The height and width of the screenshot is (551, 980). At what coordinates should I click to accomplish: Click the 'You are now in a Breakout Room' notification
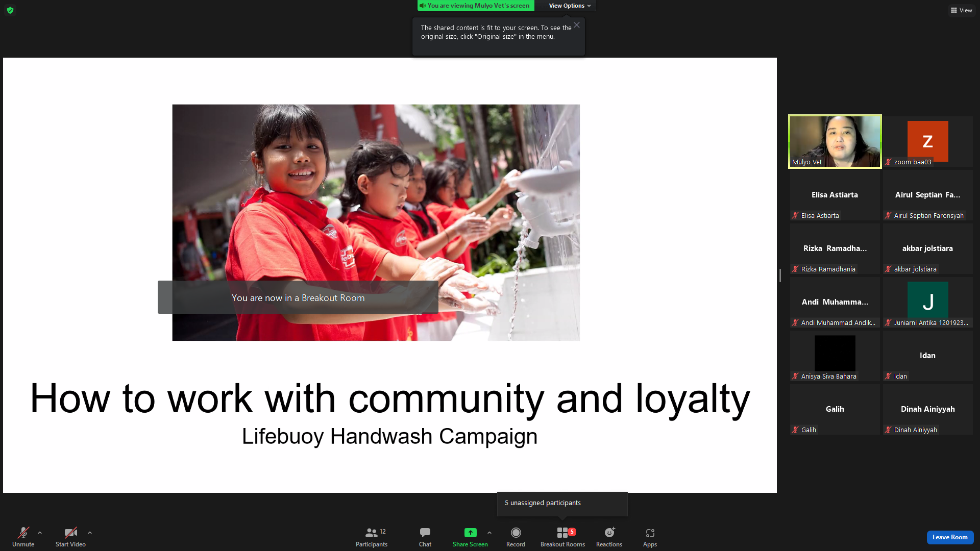click(298, 297)
